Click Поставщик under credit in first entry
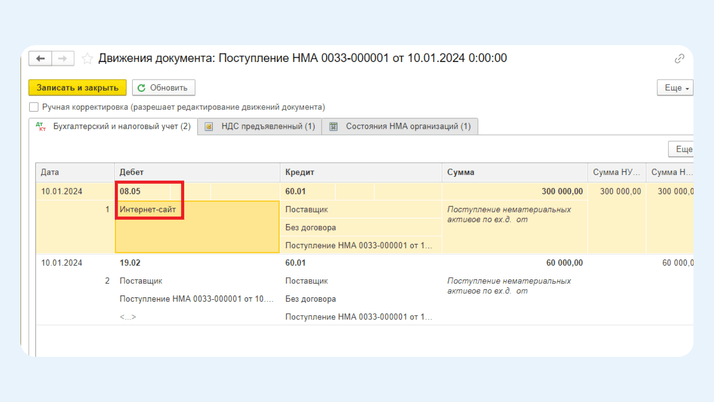 point(306,209)
